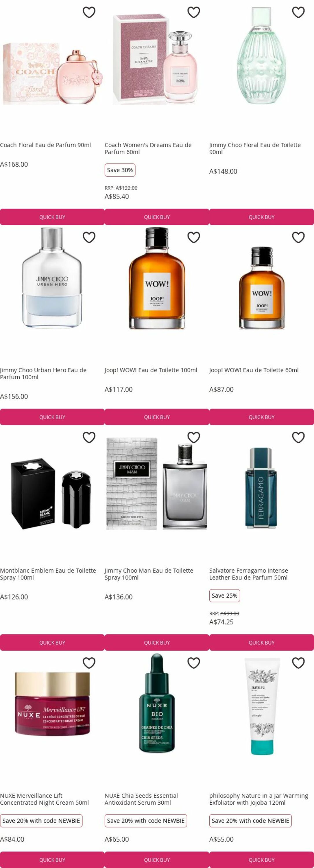
Task: Add Coach Floral Eau de Parfum to wishlist
Action: (x=89, y=12)
